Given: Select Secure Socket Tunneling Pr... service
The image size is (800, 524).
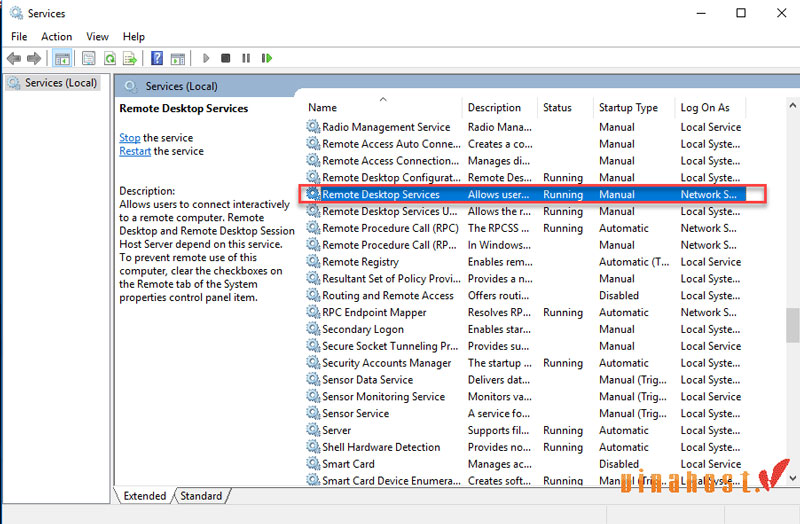Looking at the screenshot, I should tap(524, 346).
